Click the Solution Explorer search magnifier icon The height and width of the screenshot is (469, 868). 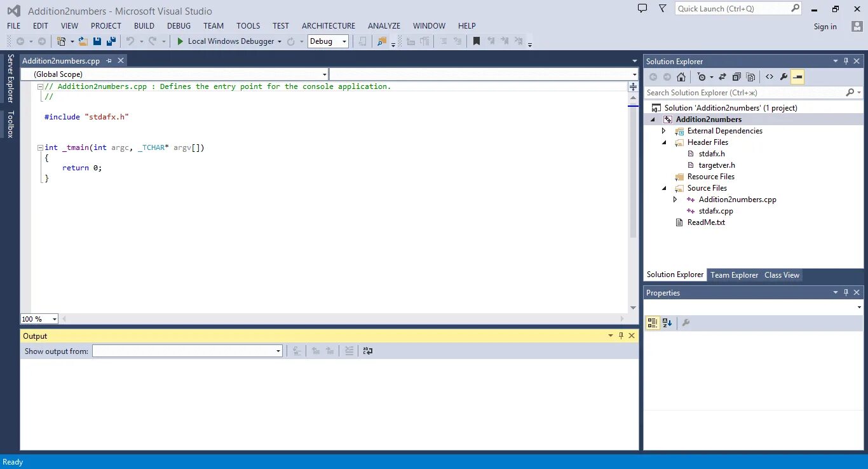click(x=850, y=93)
